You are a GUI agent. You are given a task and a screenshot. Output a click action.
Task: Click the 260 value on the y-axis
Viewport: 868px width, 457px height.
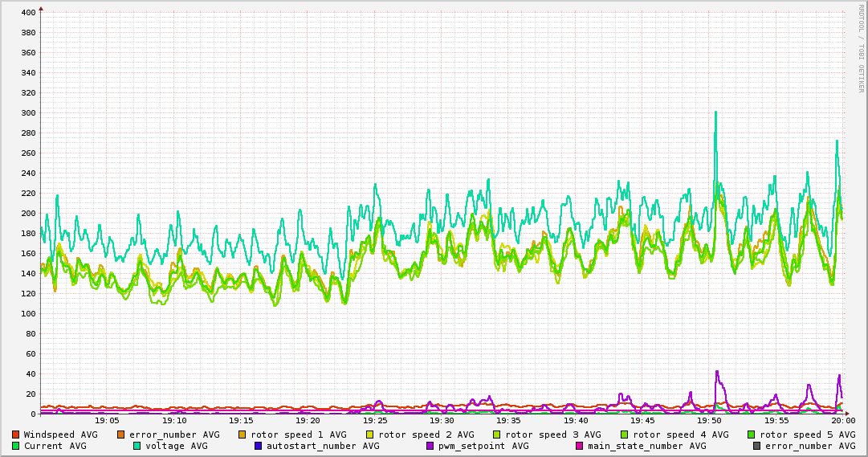tap(28, 153)
